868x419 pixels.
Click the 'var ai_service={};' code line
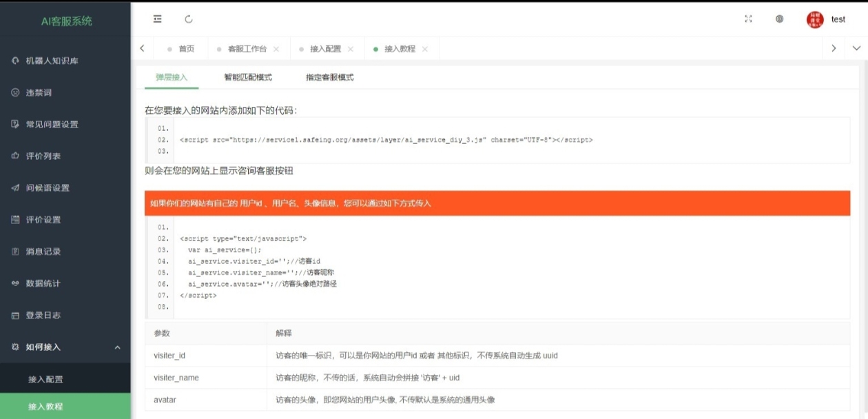coord(225,250)
